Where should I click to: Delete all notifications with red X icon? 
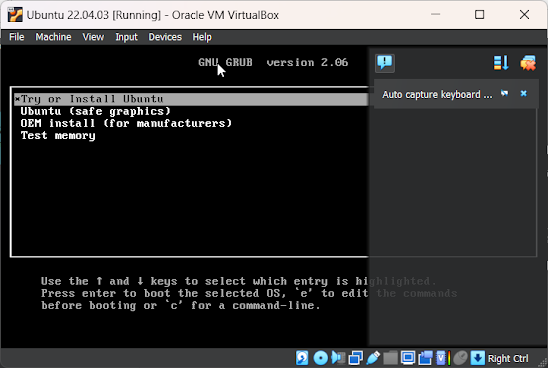[x=528, y=63]
